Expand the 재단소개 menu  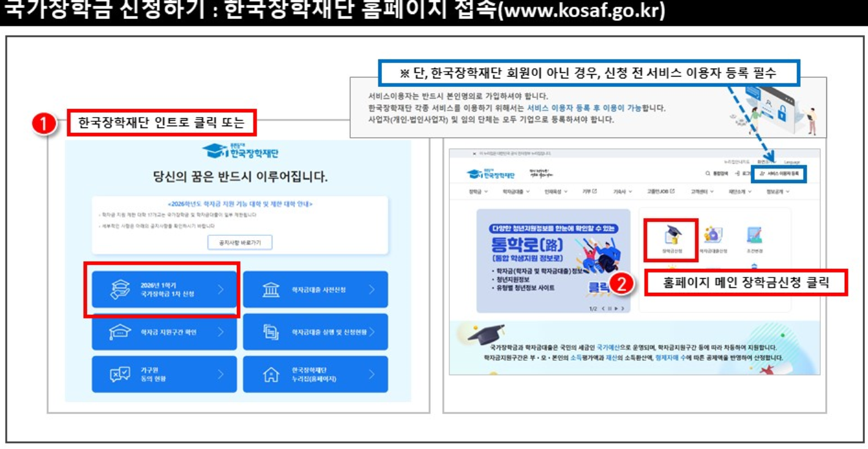739,192
